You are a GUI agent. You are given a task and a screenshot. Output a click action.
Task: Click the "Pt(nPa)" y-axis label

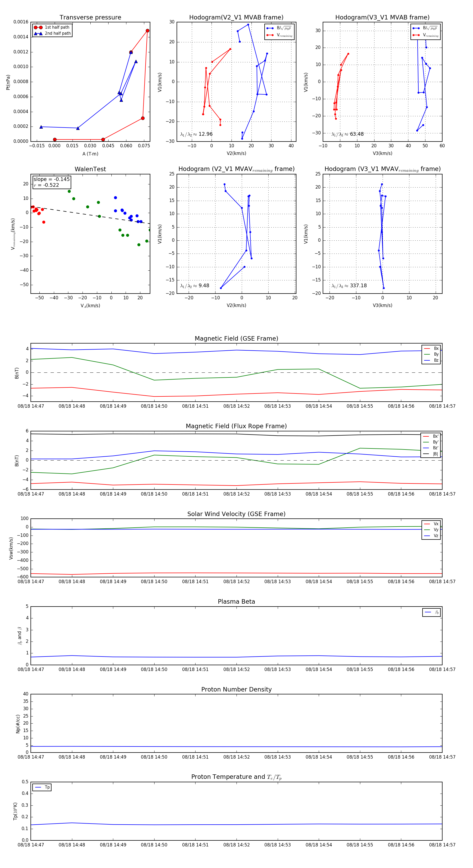pos(8,82)
